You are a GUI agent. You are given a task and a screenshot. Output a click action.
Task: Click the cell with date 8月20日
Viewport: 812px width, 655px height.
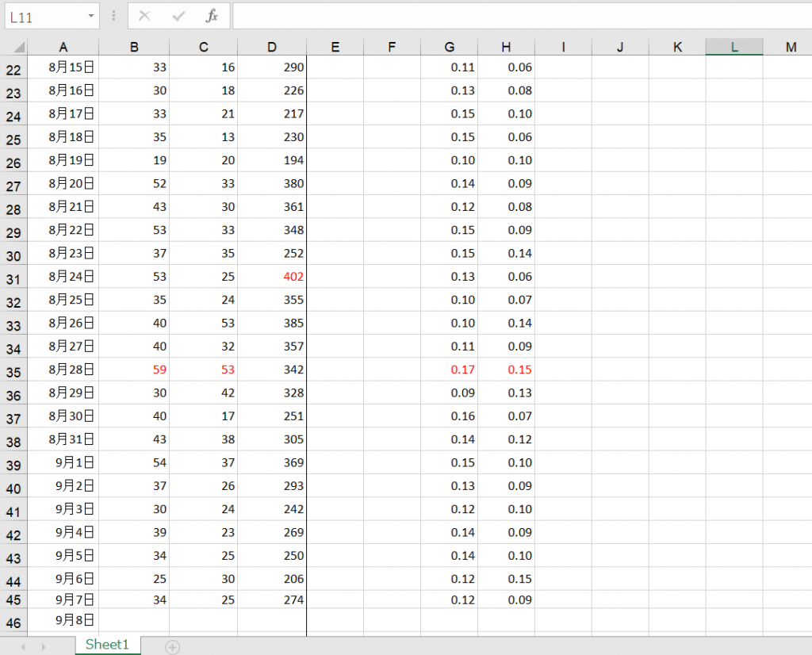click(63, 183)
